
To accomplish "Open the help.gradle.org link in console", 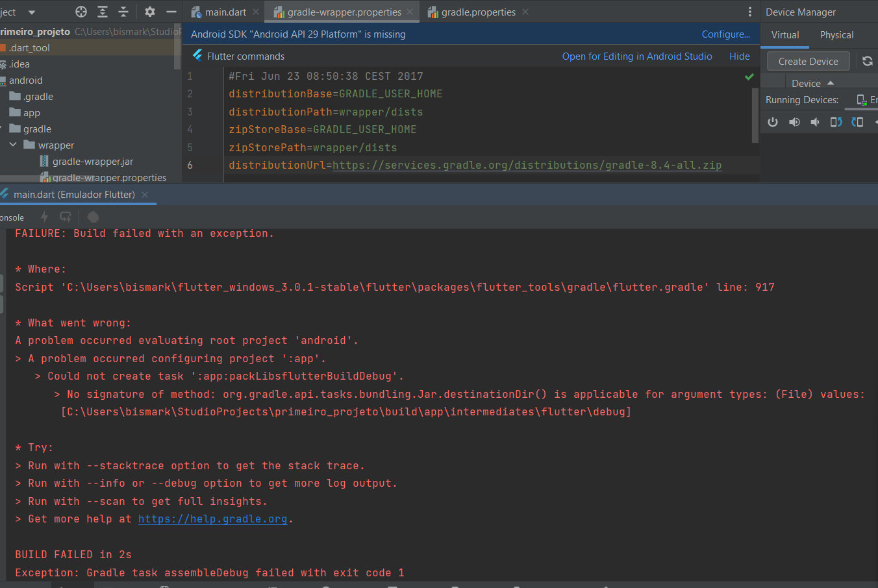I will pyautogui.click(x=212, y=519).
